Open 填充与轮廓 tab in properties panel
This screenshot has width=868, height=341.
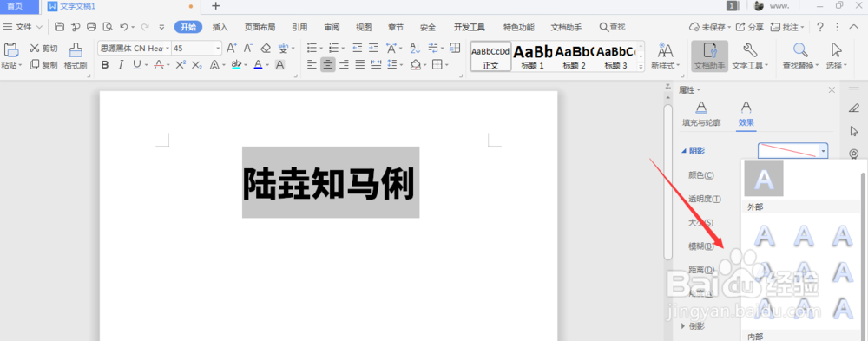point(701,115)
